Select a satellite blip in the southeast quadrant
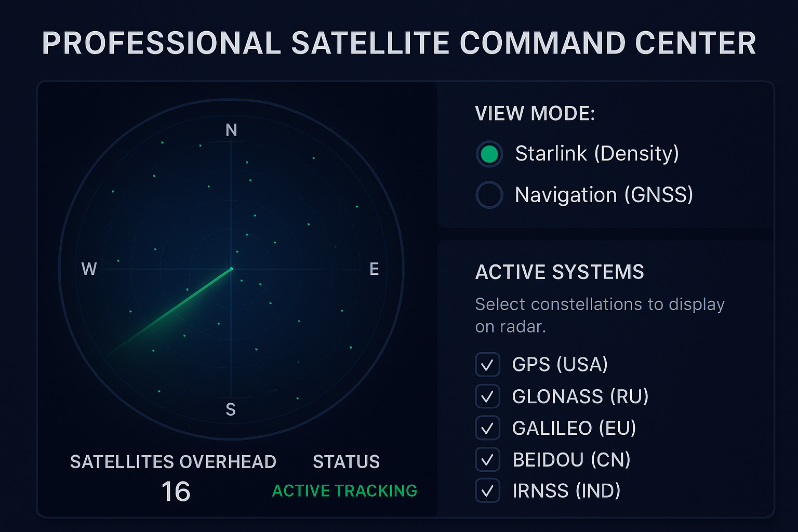This screenshot has width=798, height=532. pyautogui.click(x=299, y=321)
